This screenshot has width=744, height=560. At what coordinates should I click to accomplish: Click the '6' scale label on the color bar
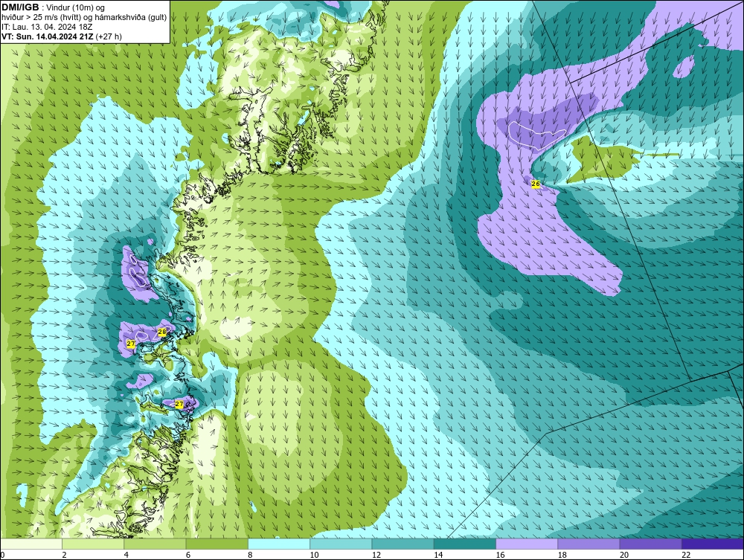188,556
